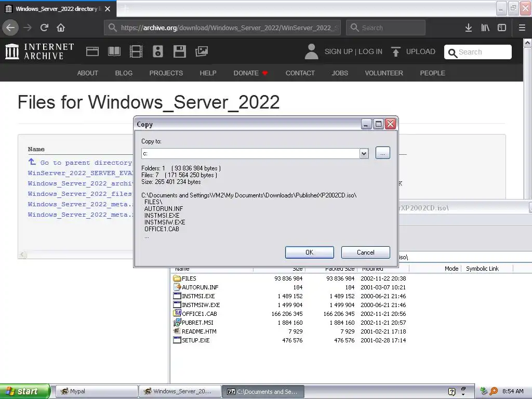
Task: Toggle the browser sidebar icon
Action: pos(502,28)
